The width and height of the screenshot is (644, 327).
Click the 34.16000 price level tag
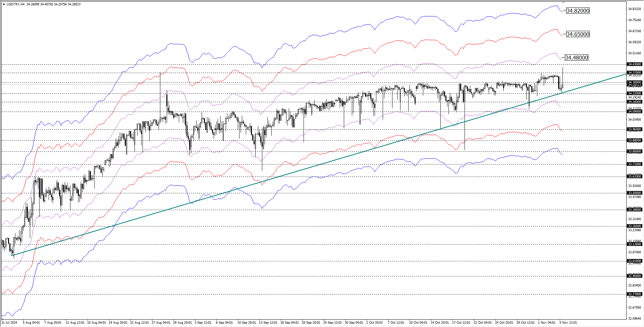coord(635,102)
